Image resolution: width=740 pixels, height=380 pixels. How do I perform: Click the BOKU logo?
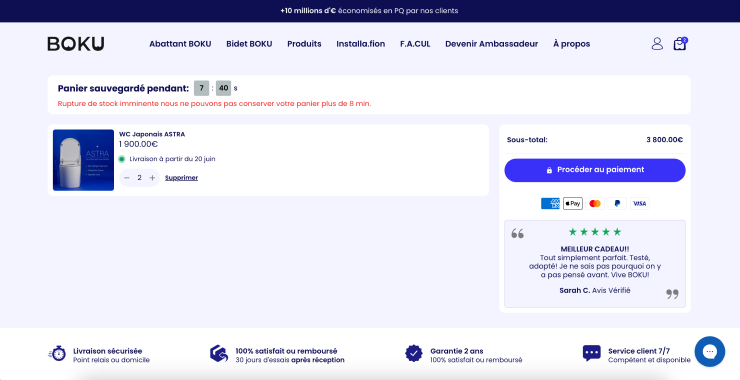pyautogui.click(x=76, y=44)
